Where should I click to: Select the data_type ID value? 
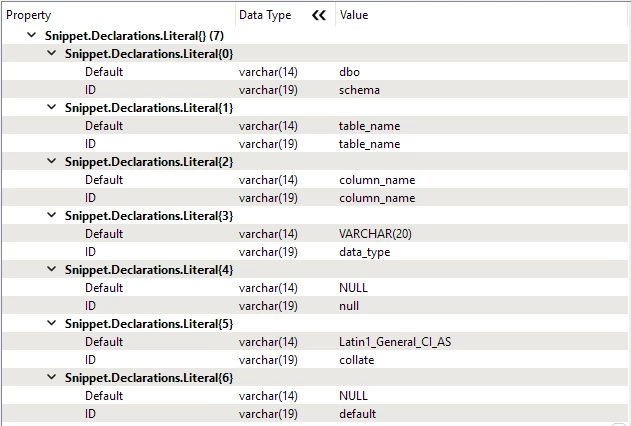click(365, 252)
